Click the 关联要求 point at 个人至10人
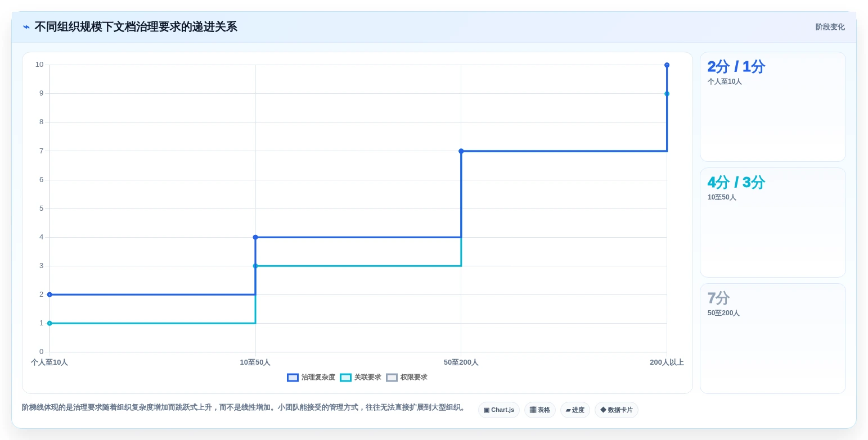The image size is (868, 440). [x=50, y=323]
